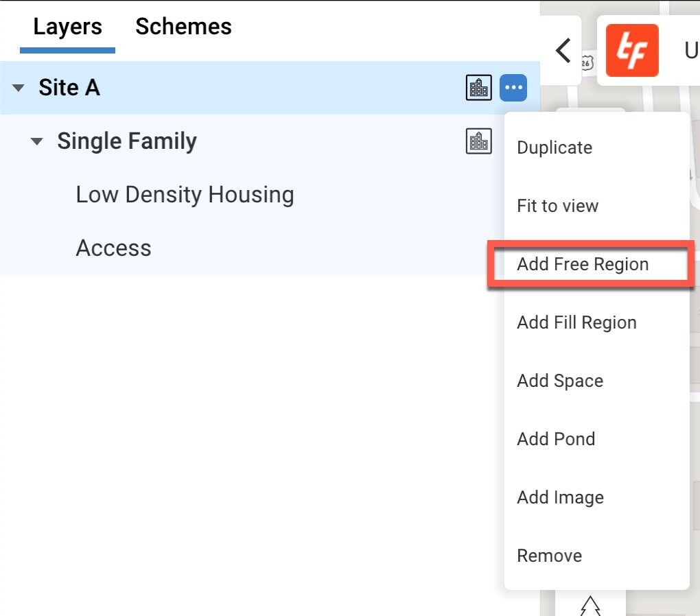Click the blue three-dot options icon for Site A
700x616 pixels.
513,87
